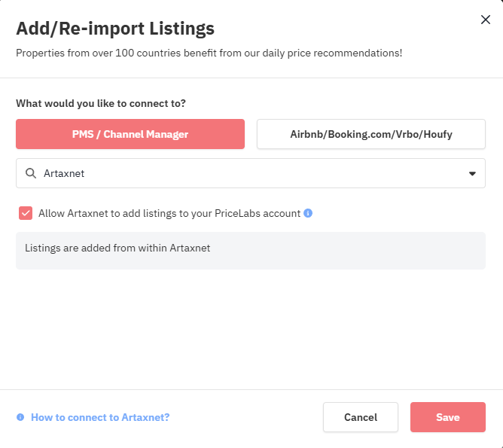Click the Listings are added from within Artaxnet notice
The width and height of the screenshot is (503, 448).
coord(117,248)
